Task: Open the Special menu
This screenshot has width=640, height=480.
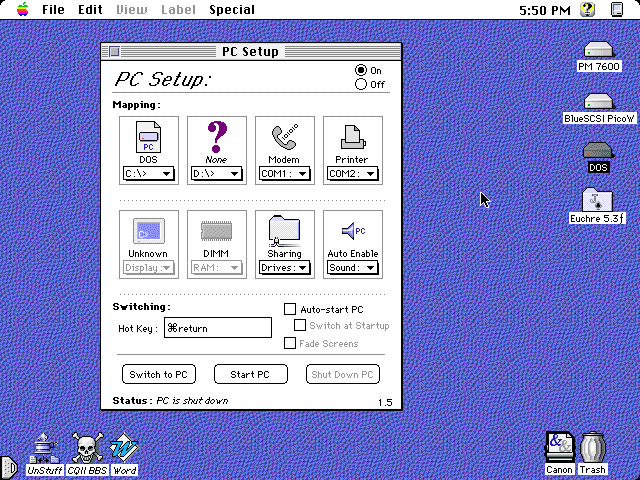Action: tap(232, 9)
